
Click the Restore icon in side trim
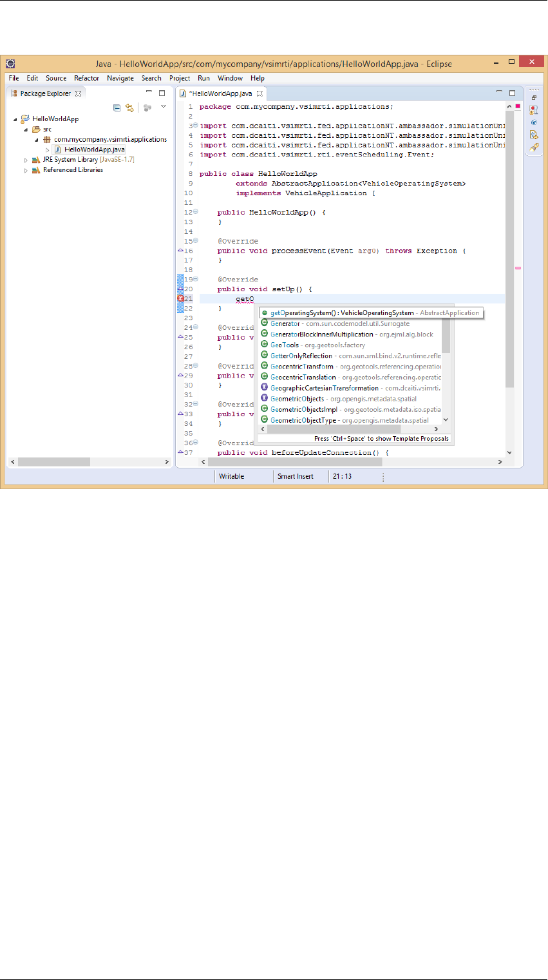(534, 98)
